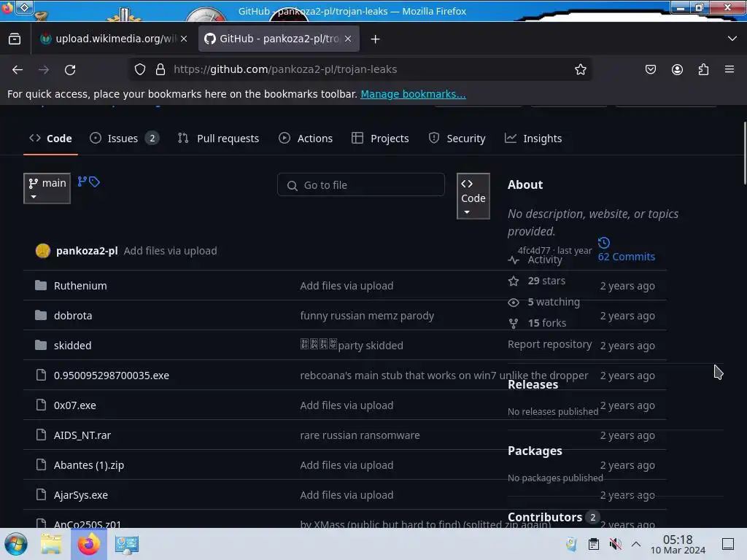Go back using the browser back arrow

click(18, 69)
